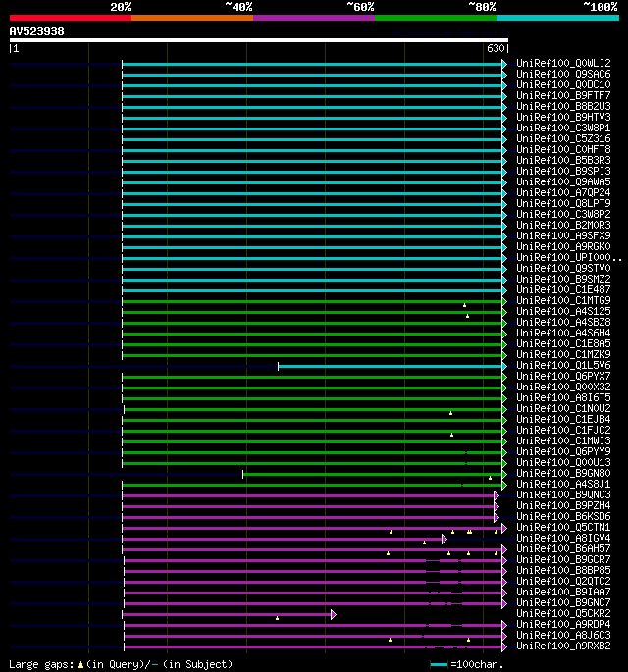Click the green alignment bar for UniRef100_C1MZK9
The width and height of the screenshot is (628, 672).
312,356
